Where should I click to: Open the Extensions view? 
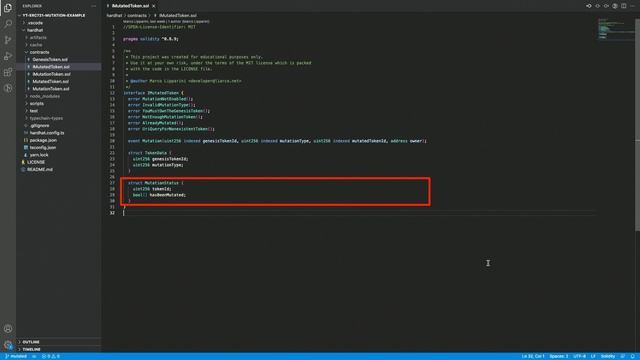(8, 72)
